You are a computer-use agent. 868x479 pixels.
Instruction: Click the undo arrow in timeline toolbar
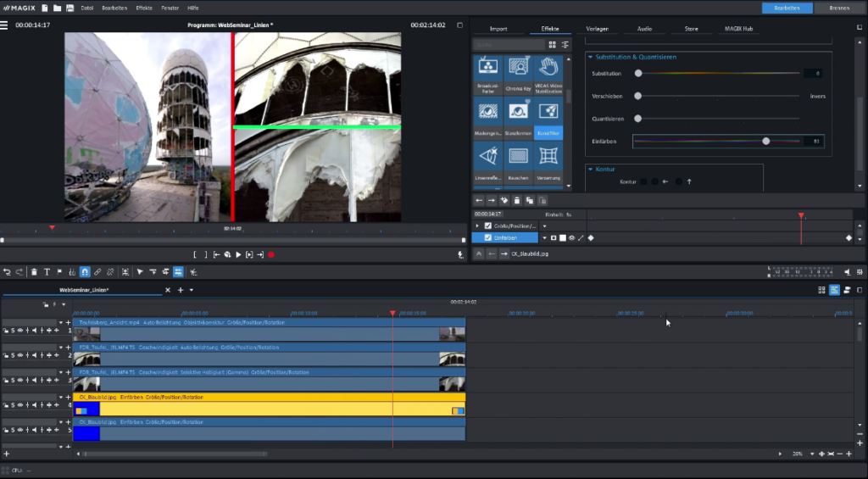tap(7, 272)
